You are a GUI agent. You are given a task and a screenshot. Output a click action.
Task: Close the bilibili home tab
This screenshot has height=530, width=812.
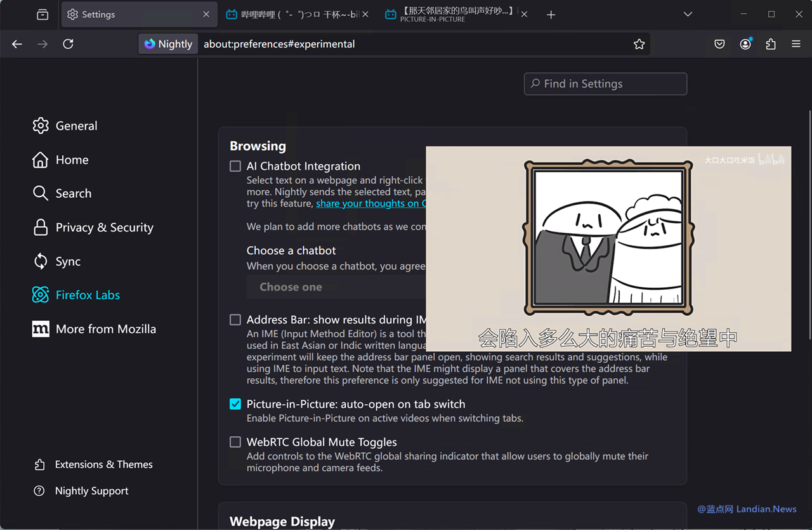tap(365, 14)
